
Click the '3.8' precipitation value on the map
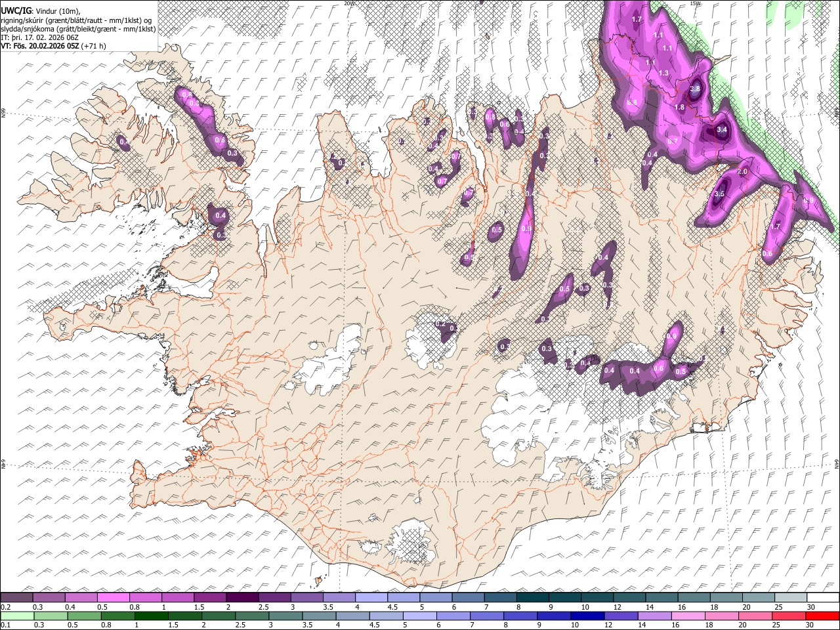tap(696, 89)
